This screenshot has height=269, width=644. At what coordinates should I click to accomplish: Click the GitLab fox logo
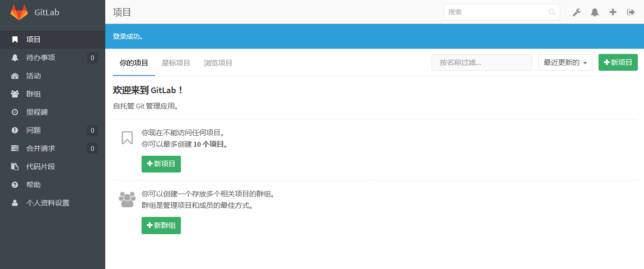coord(19,12)
